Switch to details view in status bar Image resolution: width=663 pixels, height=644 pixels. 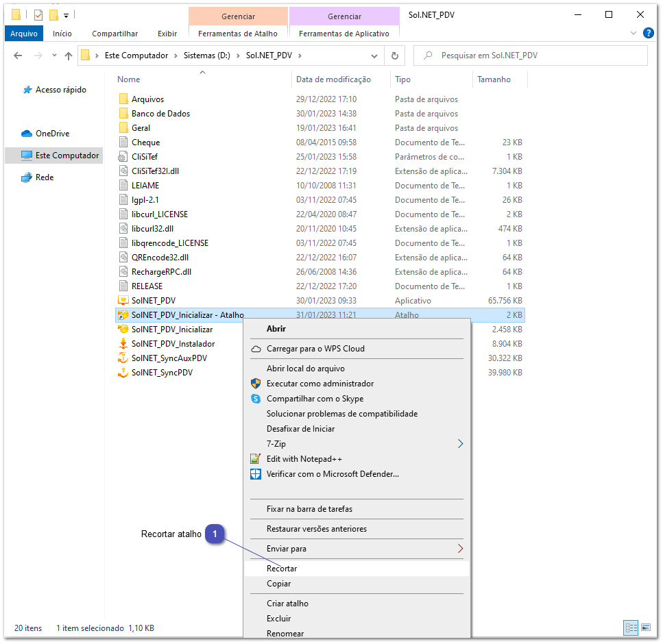631,628
